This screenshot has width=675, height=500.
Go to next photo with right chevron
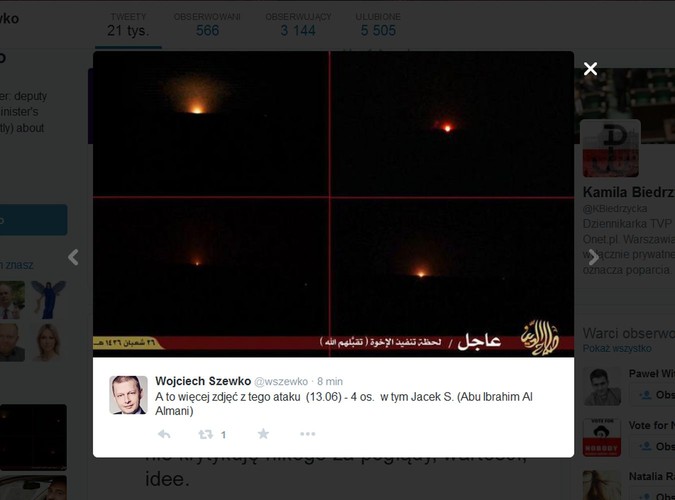594,257
